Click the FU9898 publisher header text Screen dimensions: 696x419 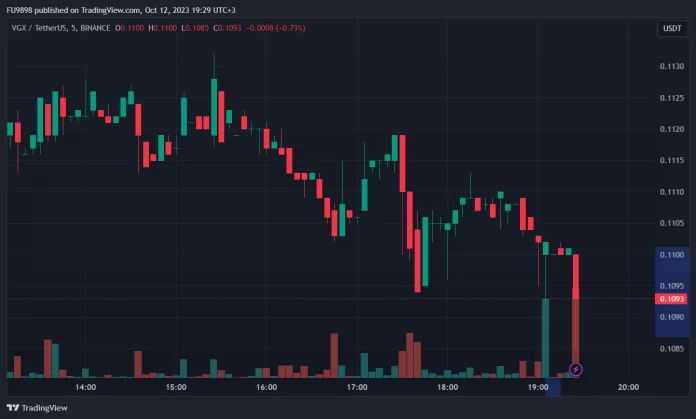(20, 9)
